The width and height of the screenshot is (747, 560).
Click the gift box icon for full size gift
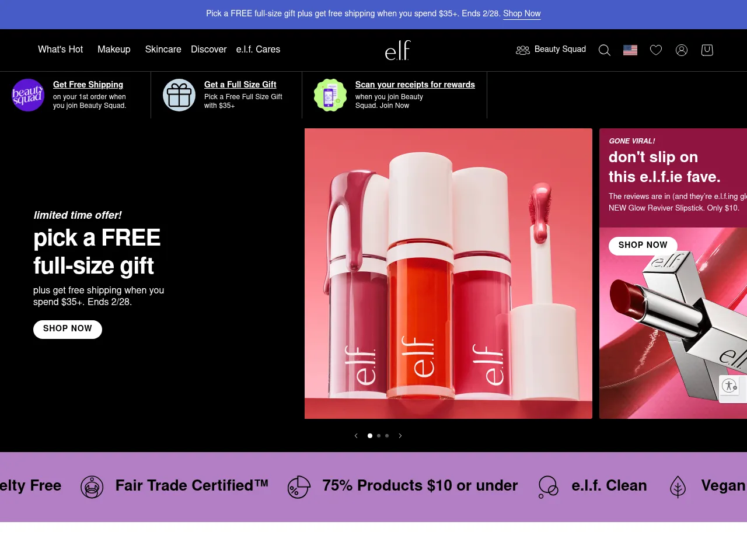pos(179,94)
